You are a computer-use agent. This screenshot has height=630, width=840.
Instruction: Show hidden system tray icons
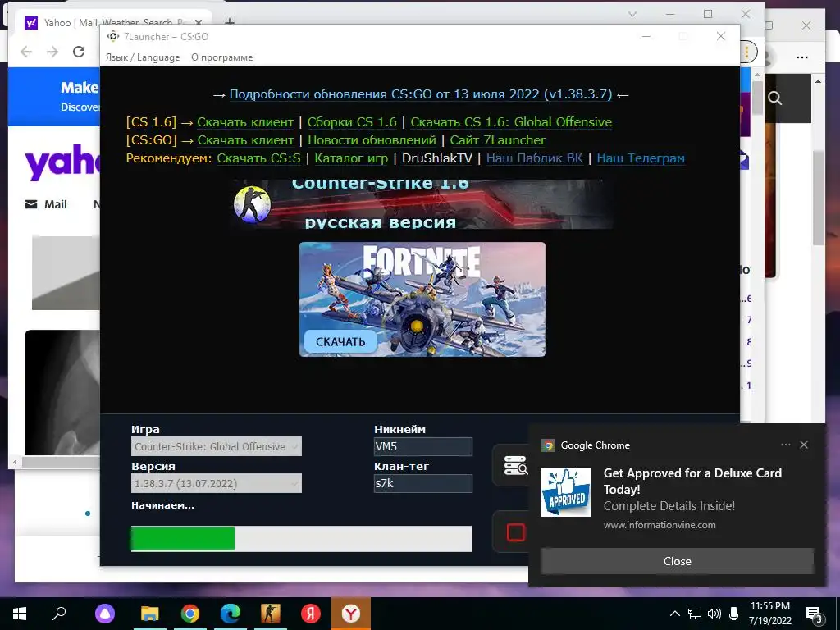pos(675,614)
